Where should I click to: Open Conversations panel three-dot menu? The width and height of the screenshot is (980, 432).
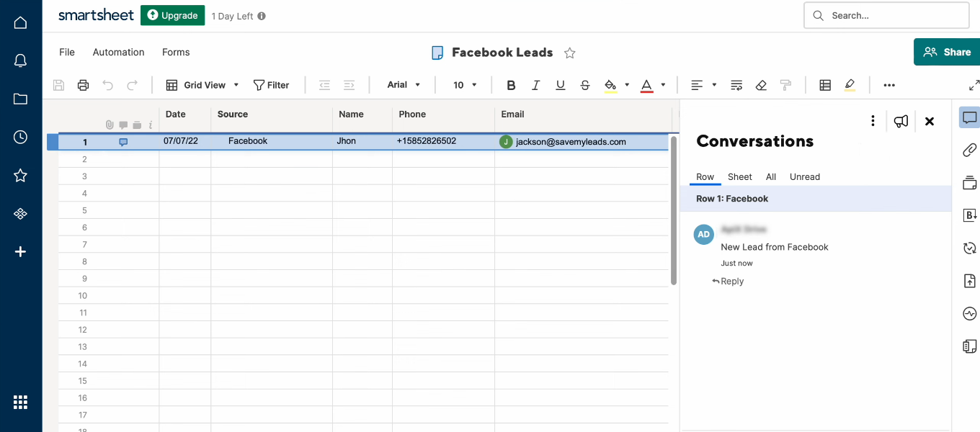click(873, 121)
